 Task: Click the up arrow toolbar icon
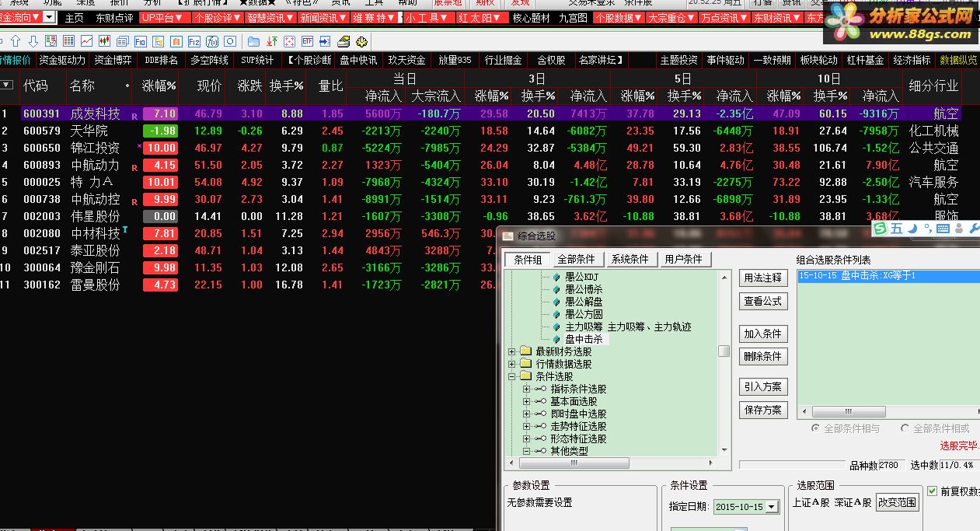click(16, 41)
